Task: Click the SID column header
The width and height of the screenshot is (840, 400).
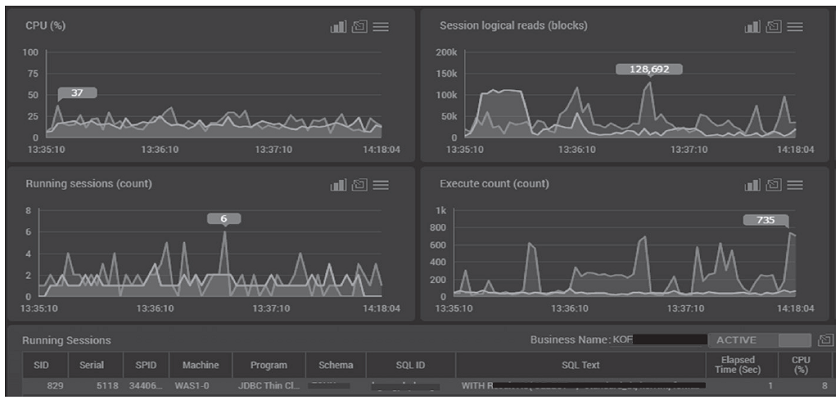Action: [x=41, y=365]
